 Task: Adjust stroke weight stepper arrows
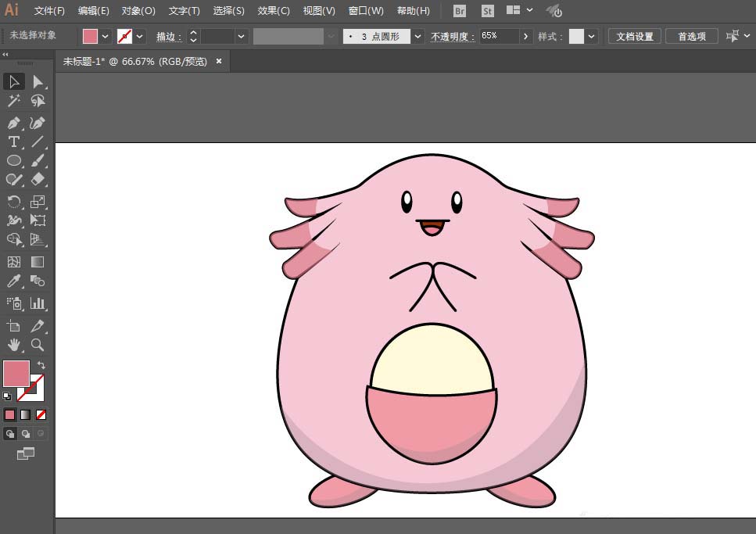[x=193, y=36]
